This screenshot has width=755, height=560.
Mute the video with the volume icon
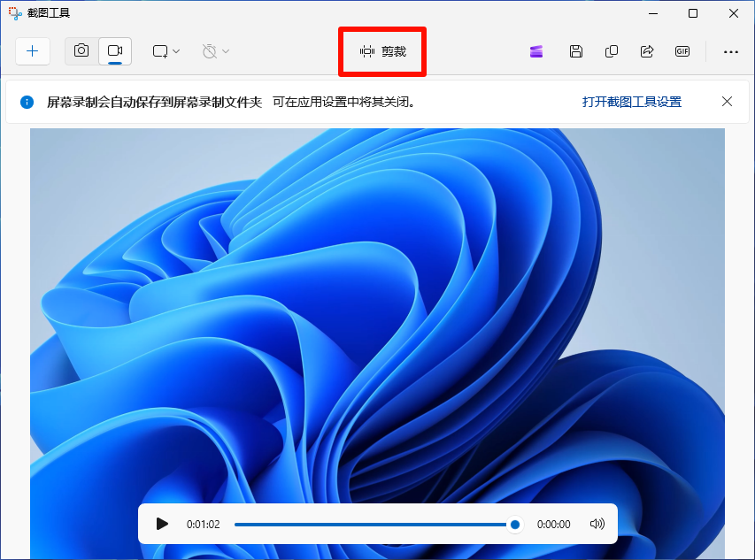[x=597, y=524]
